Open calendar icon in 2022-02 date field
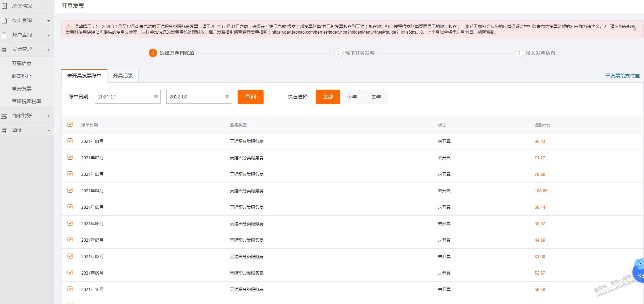This screenshot has height=304, width=644. 227,97
